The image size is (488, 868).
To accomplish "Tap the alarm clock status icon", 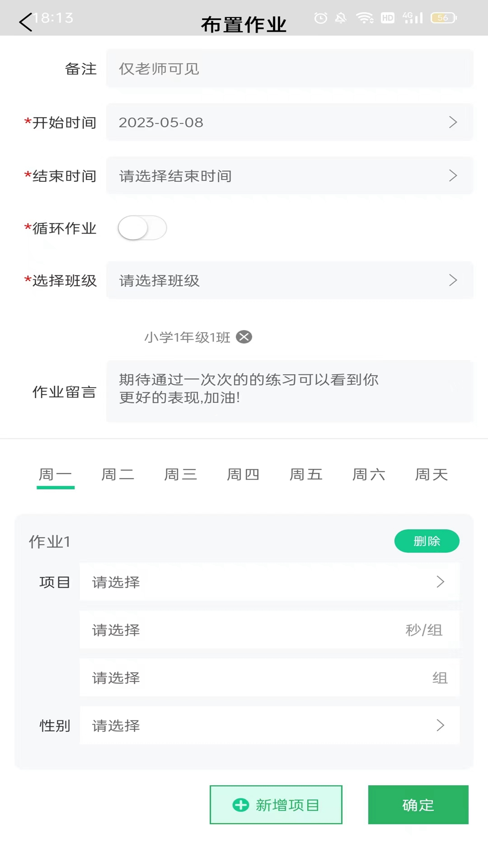I will click(321, 18).
